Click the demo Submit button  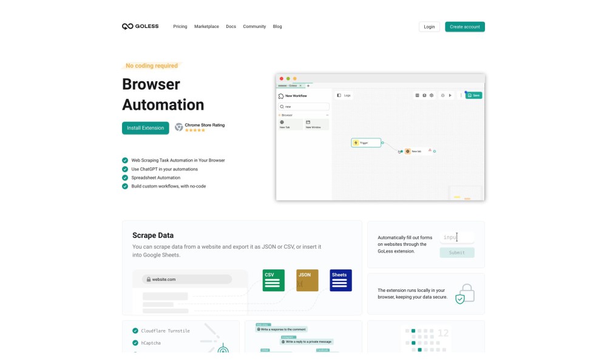[x=457, y=252]
